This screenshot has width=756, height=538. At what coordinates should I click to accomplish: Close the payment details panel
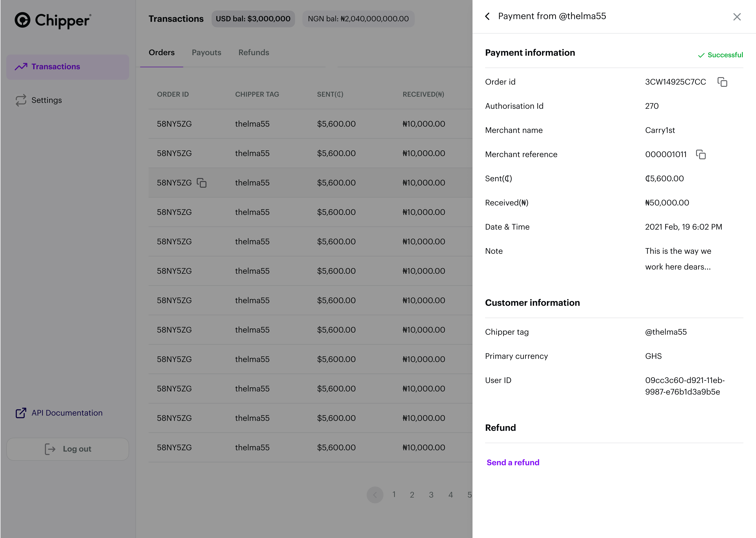pyautogui.click(x=737, y=17)
